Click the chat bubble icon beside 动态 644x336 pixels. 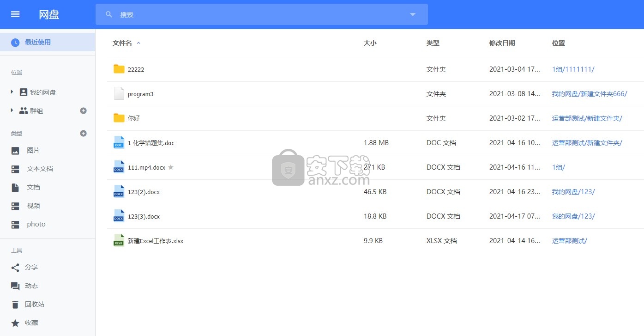tap(15, 286)
